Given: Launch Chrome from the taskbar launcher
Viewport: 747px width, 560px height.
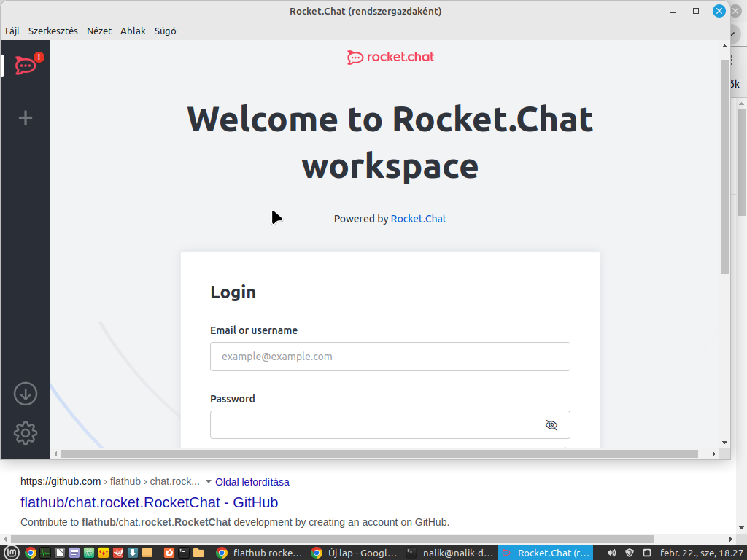Looking at the screenshot, I should (x=31, y=553).
